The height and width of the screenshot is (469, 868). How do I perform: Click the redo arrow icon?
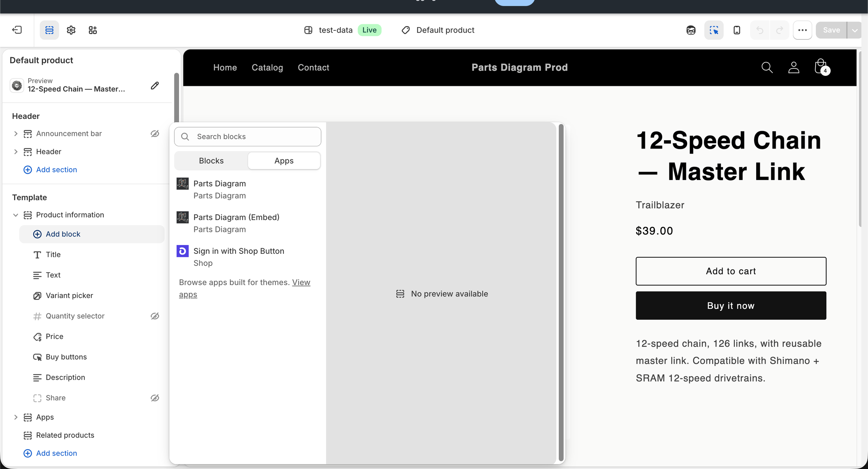click(x=779, y=30)
